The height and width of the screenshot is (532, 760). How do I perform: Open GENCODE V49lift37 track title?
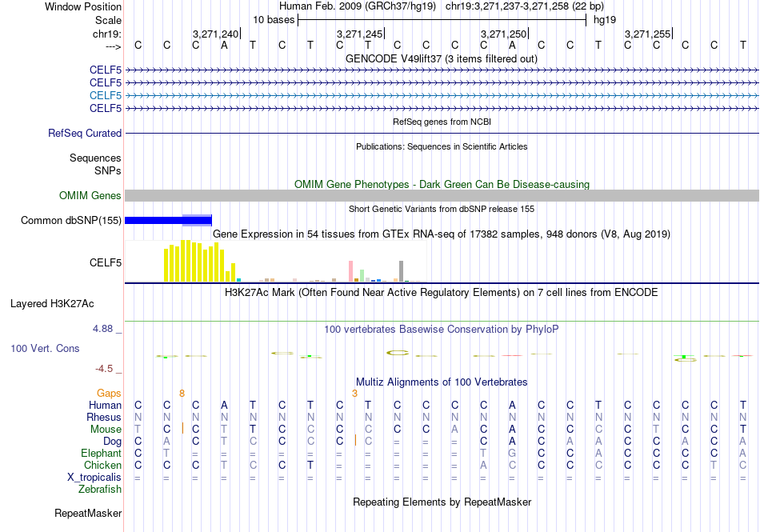pyautogui.click(x=441, y=58)
